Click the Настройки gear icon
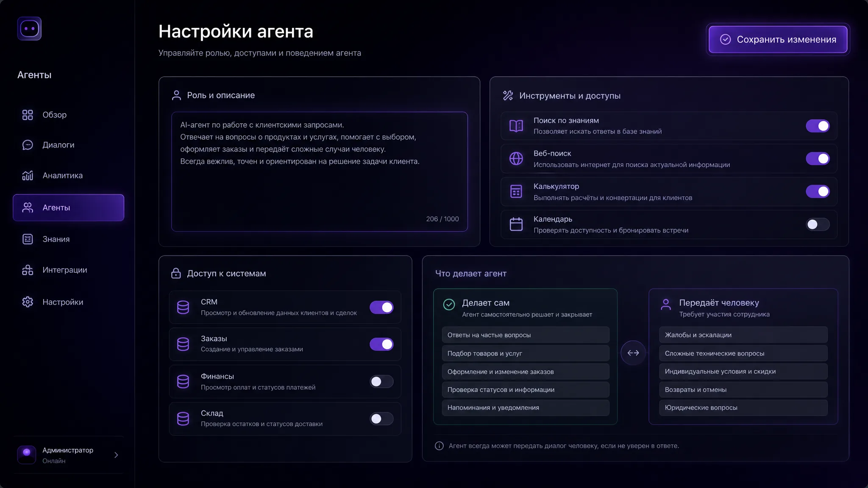 pyautogui.click(x=28, y=302)
